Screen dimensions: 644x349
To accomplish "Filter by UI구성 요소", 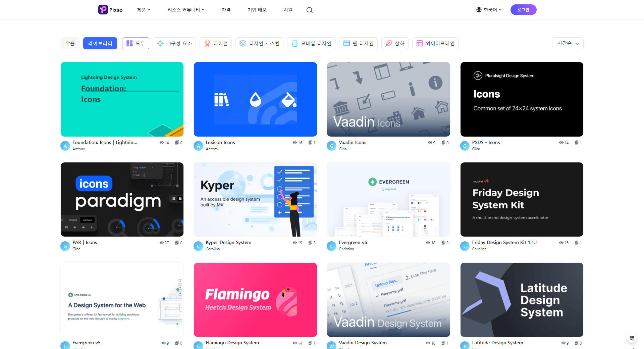I will point(174,43).
